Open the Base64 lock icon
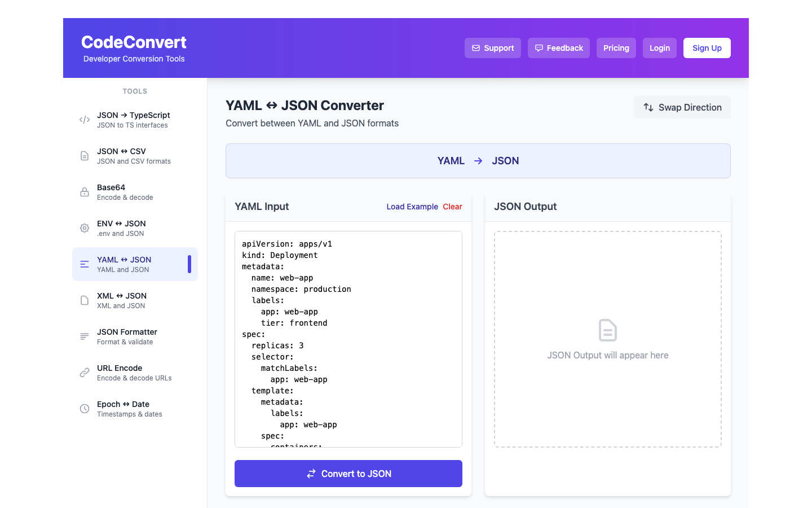This screenshot has width=812, height=508. point(84,191)
